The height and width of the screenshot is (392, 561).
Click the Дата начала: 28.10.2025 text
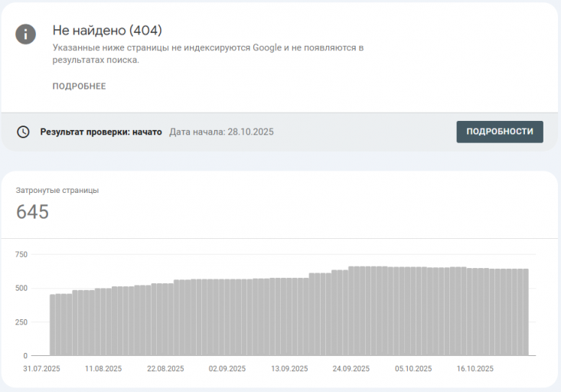coord(221,132)
